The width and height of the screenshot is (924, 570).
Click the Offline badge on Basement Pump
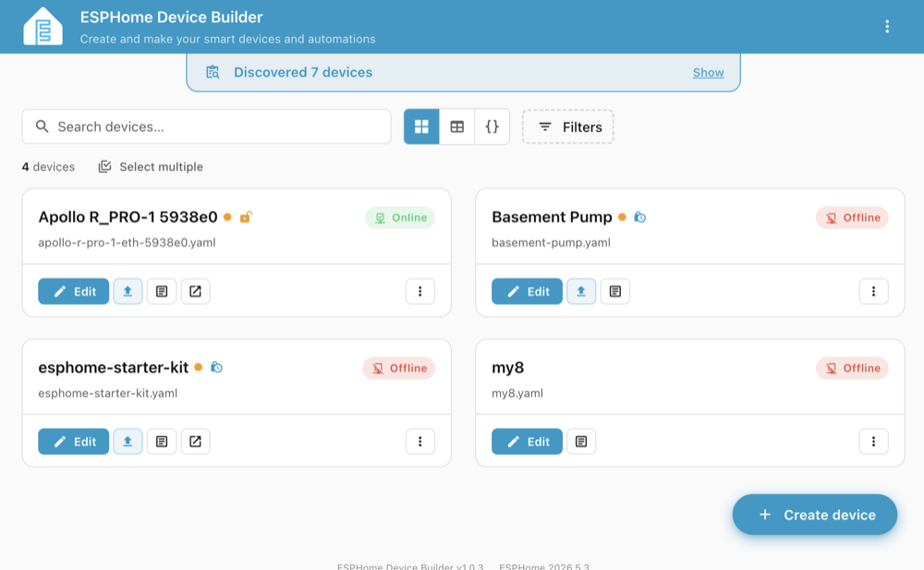click(852, 217)
